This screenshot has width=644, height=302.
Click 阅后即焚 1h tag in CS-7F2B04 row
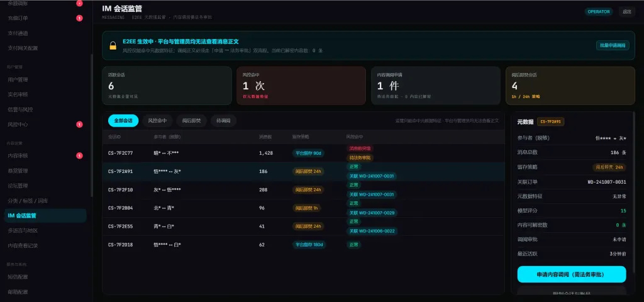[307, 208]
